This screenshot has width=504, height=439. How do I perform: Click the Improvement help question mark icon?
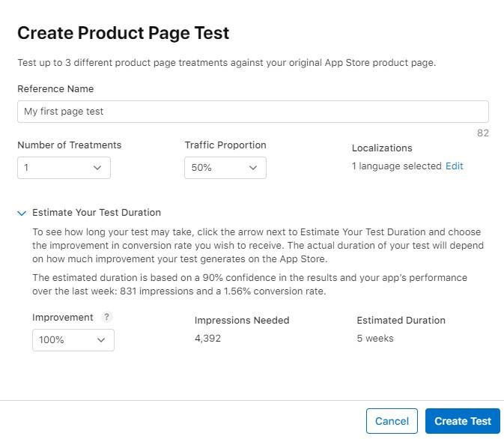[x=106, y=317]
